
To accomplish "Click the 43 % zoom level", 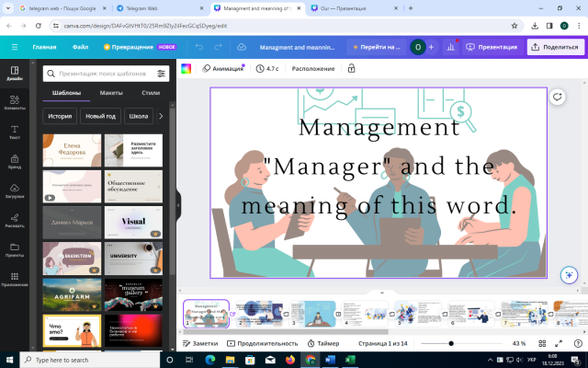I will pos(519,343).
